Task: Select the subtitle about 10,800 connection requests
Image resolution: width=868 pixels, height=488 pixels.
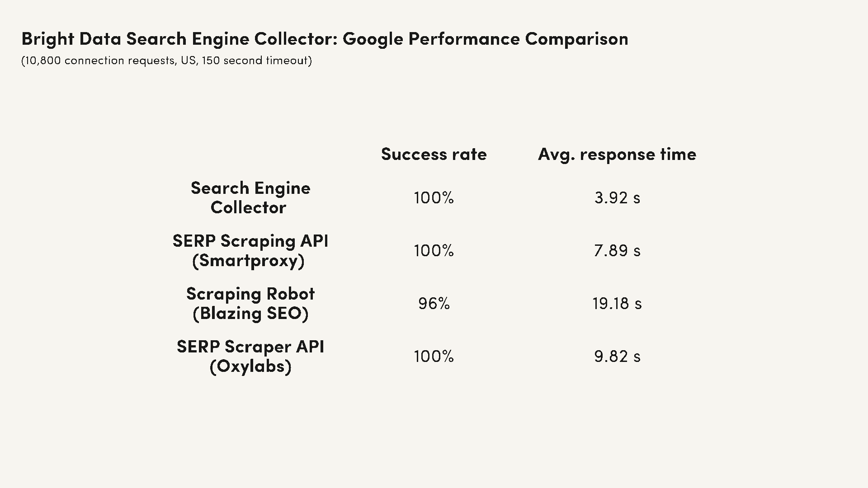Action: 166,61
